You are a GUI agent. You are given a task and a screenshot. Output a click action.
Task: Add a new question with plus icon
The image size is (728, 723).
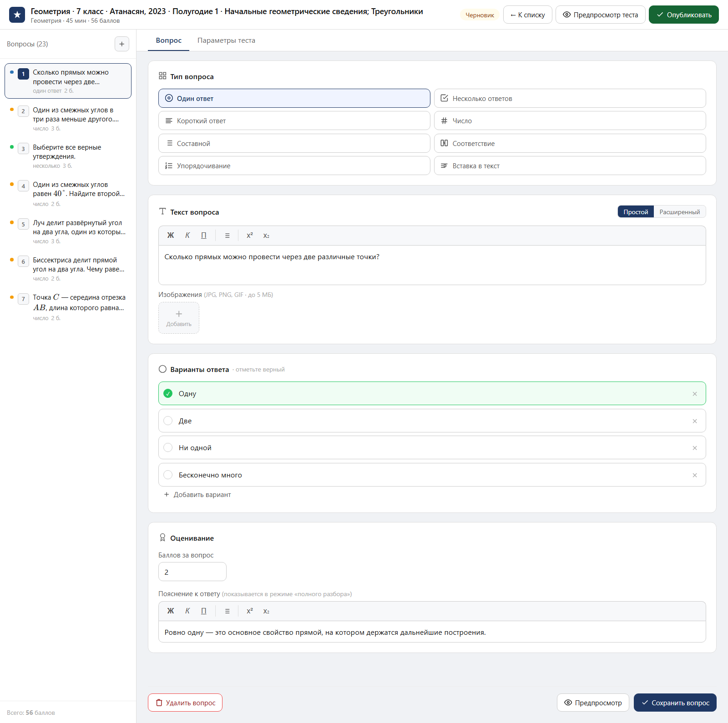tap(122, 44)
